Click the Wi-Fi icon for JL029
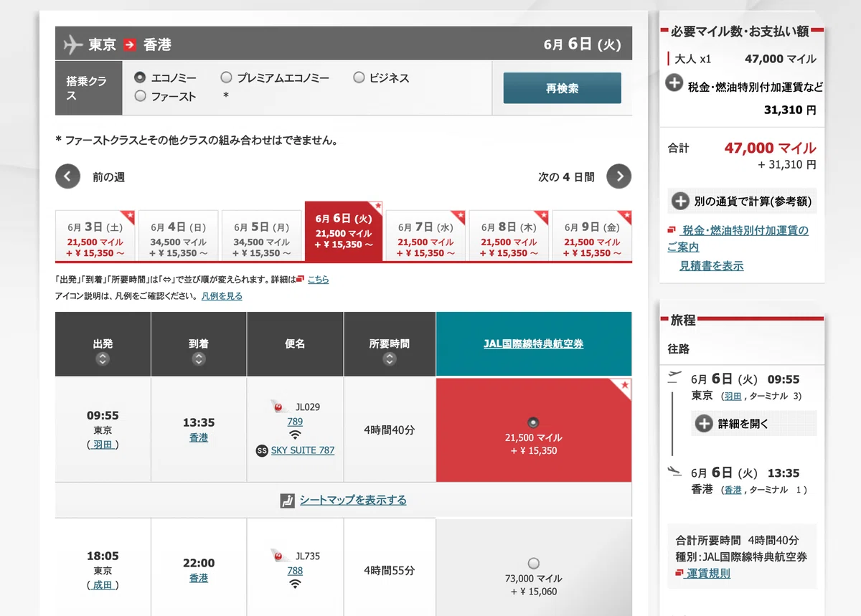This screenshot has width=861, height=616. [x=295, y=435]
